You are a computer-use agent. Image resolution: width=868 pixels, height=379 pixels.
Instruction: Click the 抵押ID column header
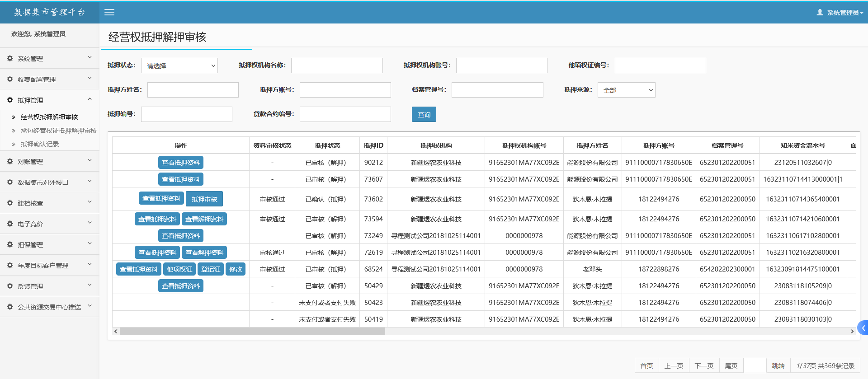click(373, 145)
